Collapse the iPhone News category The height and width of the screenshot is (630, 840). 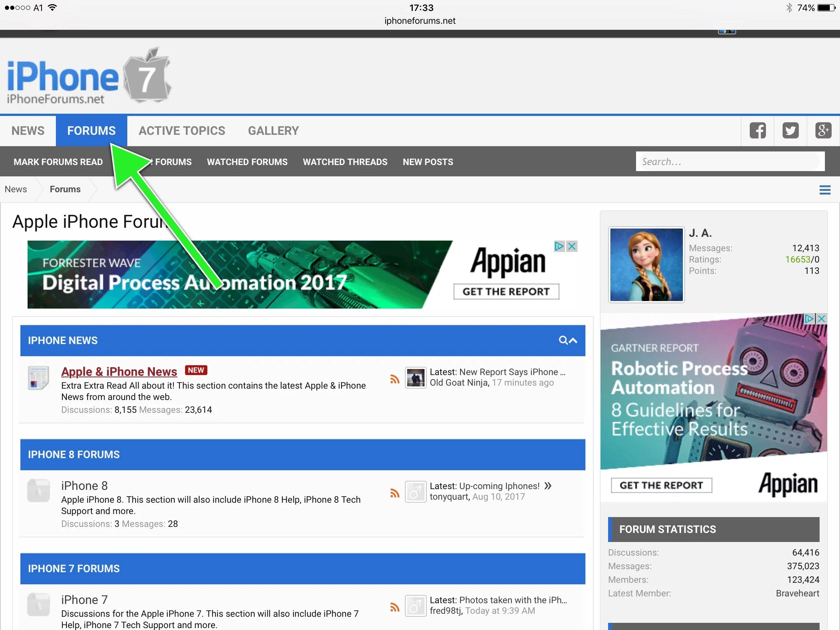(x=573, y=341)
